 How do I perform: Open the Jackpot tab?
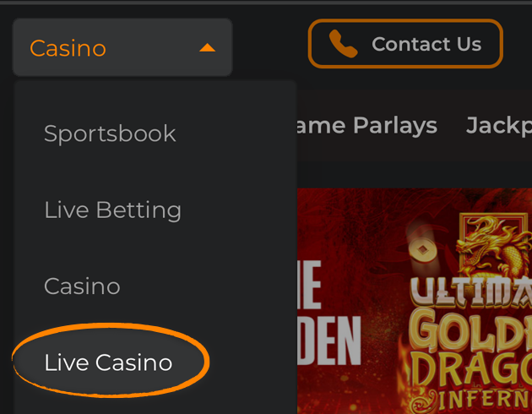pos(499,126)
